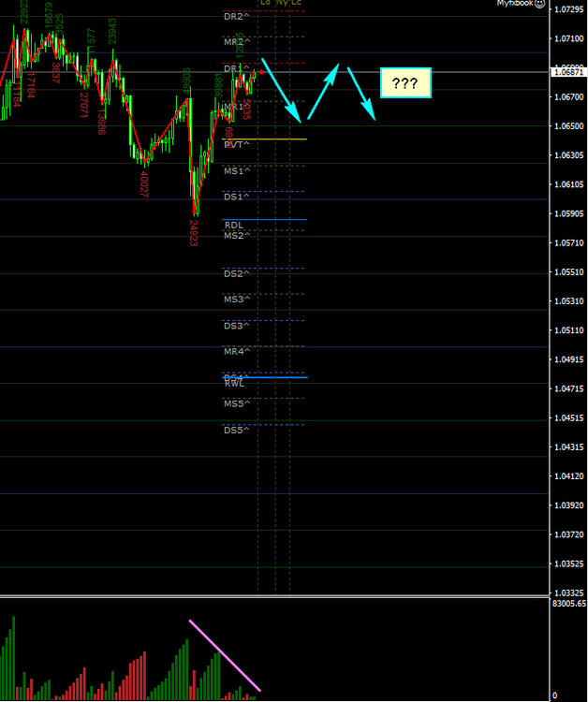Click price axis value 1.04915
Screen dimensions: 588x702
(x=569, y=359)
